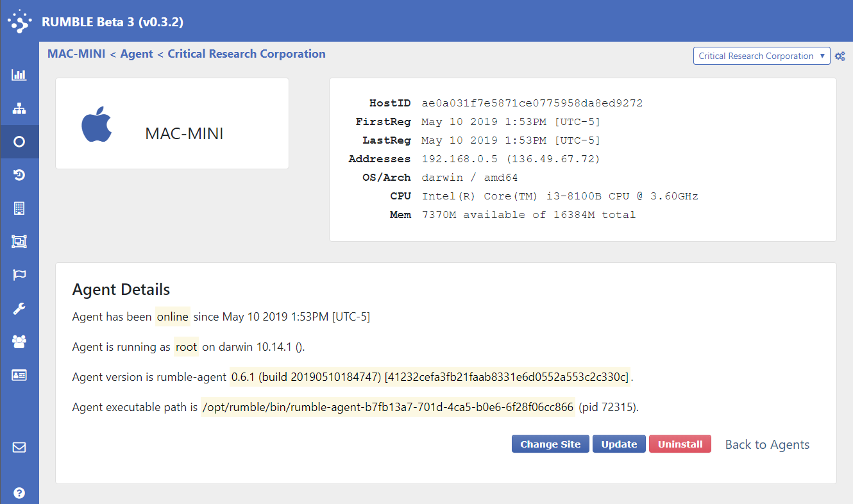Viewport: 853px width, 504px height.
Task: Open the envelope mail icon
Action: point(19,448)
